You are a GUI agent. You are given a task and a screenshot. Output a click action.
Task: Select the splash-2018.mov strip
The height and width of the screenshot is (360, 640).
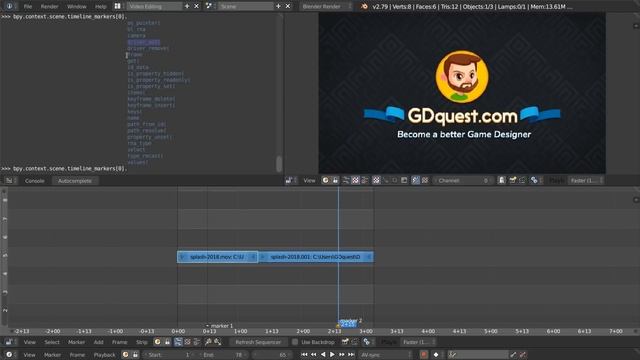tap(218, 257)
